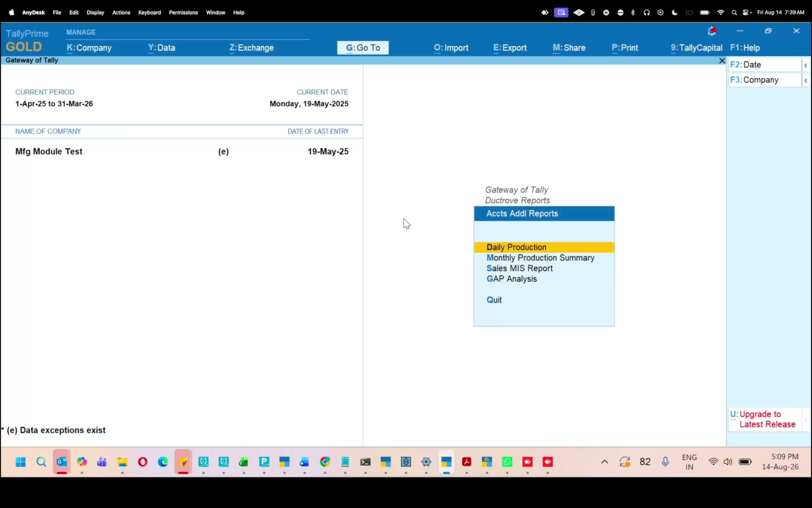Open the TallyPrime notification bell
The image size is (812, 508).
712,31
